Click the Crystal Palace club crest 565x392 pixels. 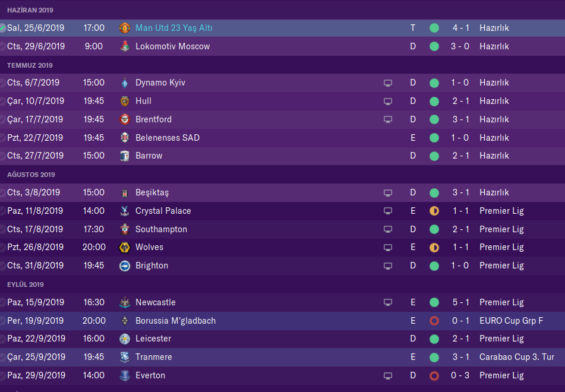click(124, 211)
